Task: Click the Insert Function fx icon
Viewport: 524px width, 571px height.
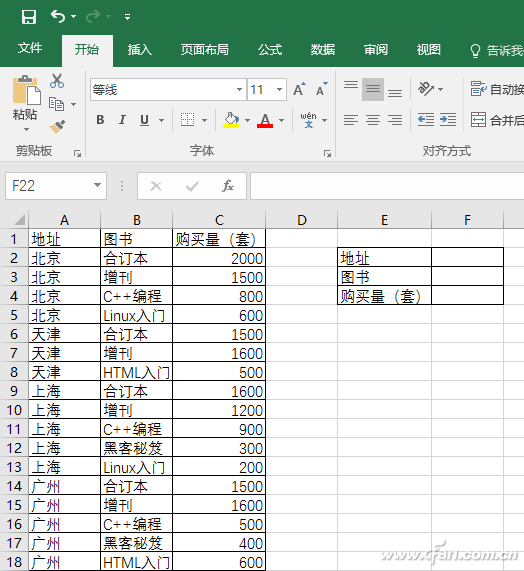Action: click(x=228, y=186)
